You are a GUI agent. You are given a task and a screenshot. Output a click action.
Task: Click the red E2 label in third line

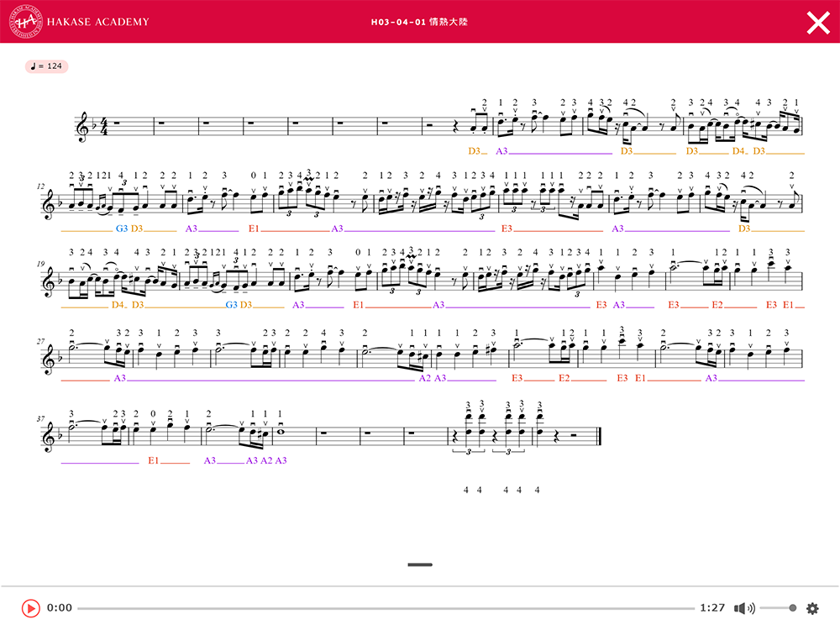click(717, 305)
